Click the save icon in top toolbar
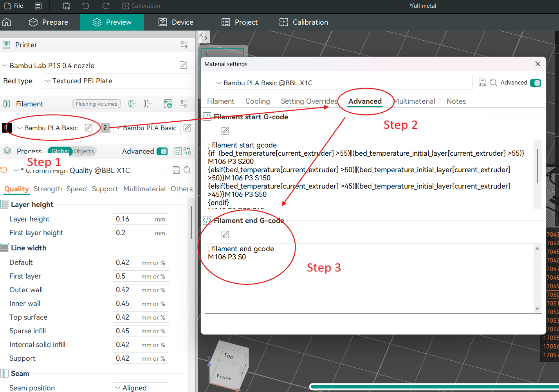Screen dimensions: 559x392 pyautogui.click(x=67, y=6)
